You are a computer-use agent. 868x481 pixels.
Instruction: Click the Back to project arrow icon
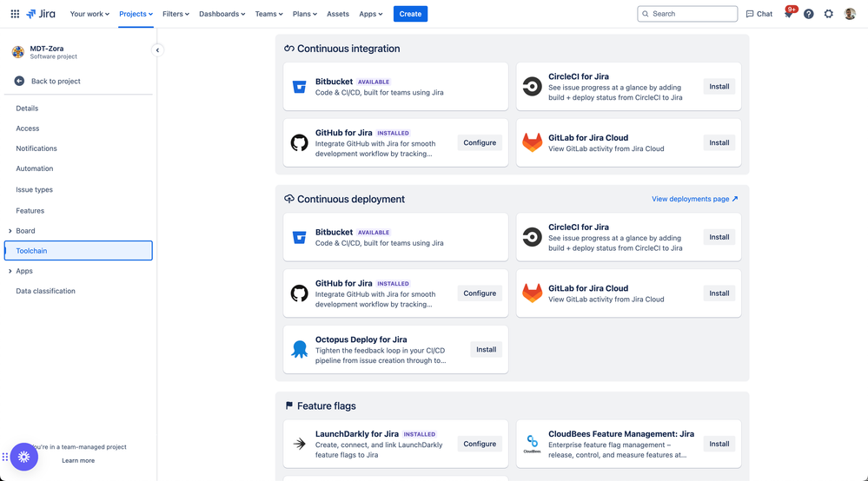click(x=19, y=81)
